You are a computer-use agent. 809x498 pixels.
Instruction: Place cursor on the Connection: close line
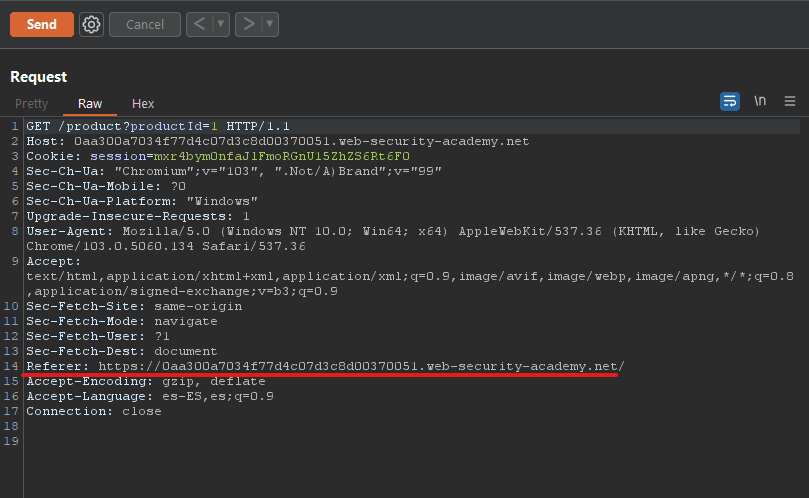tap(96, 412)
